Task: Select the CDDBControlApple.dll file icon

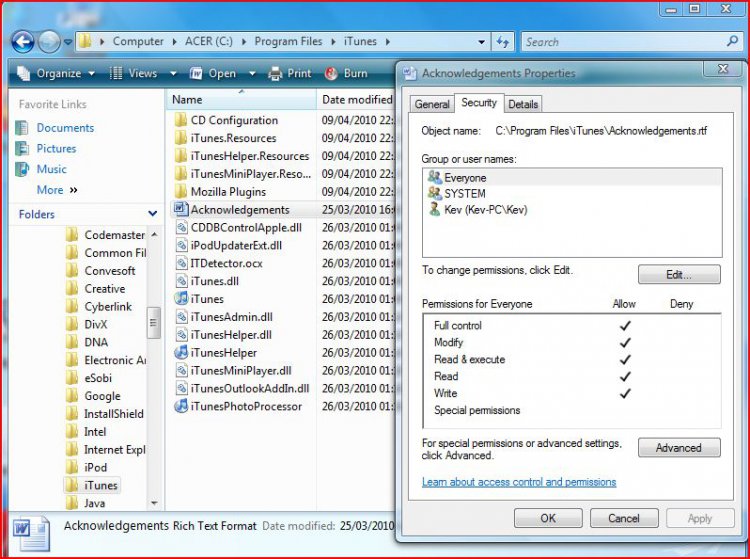Action: click(x=181, y=227)
